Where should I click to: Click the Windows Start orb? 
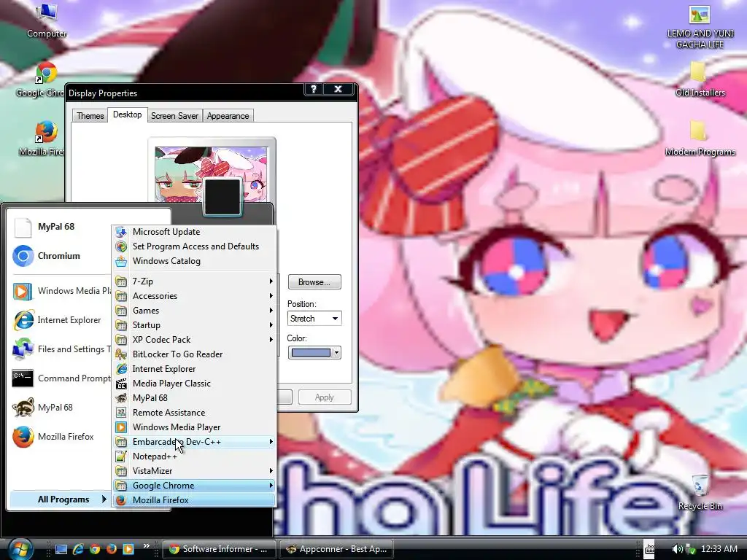point(20,549)
